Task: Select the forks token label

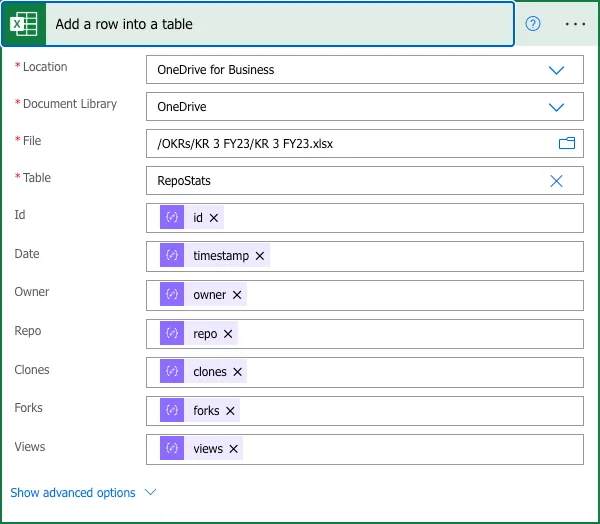Action: [206, 411]
